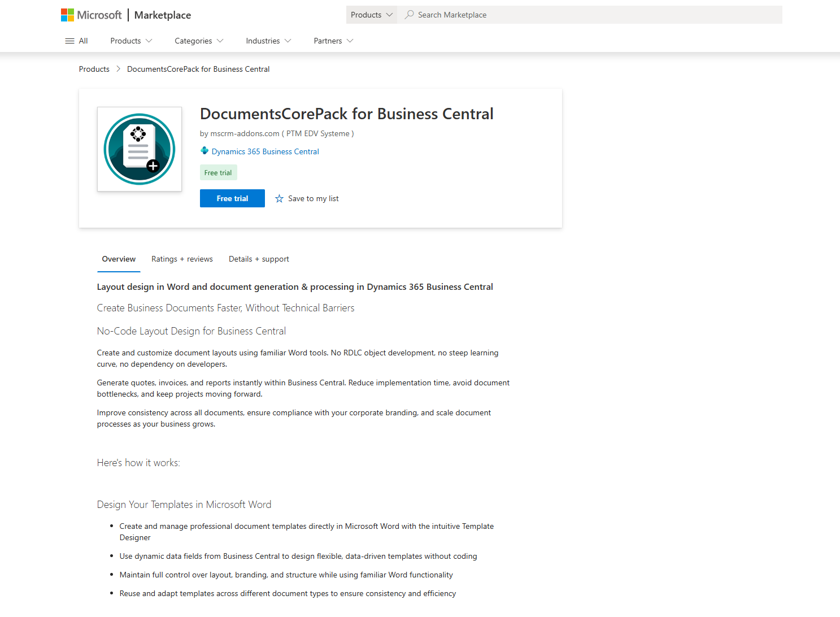Select the Overview tab
The width and height of the screenshot is (840, 617).
(119, 259)
